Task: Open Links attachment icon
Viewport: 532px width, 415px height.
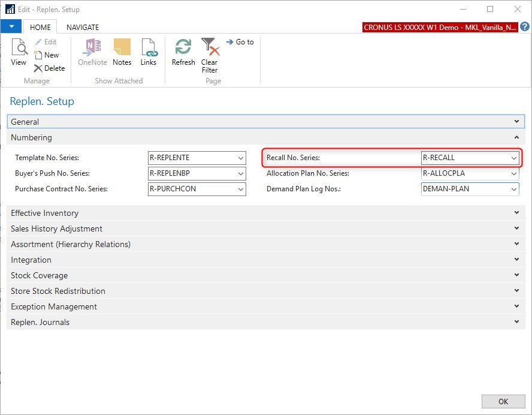Action: (x=148, y=52)
